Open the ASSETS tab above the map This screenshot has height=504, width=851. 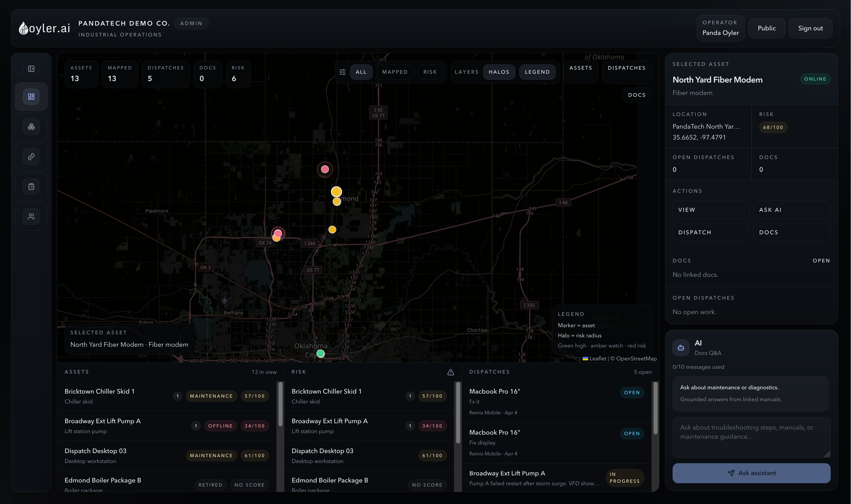(x=581, y=68)
